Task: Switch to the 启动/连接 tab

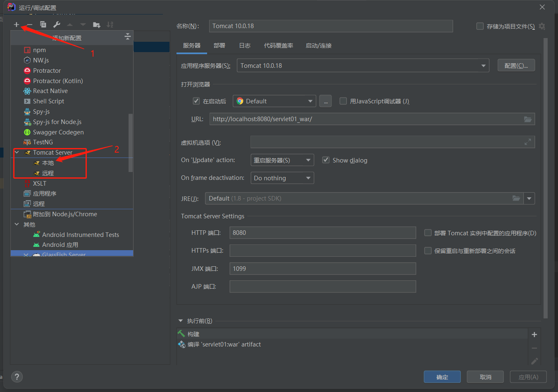Action: tap(319, 45)
